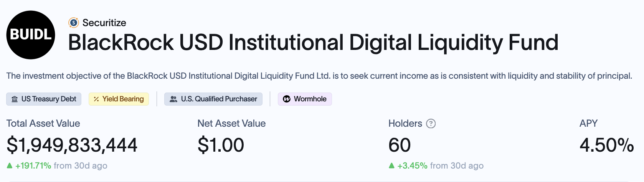
Task: Click the Securitize logo icon
Action: (x=73, y=23)
